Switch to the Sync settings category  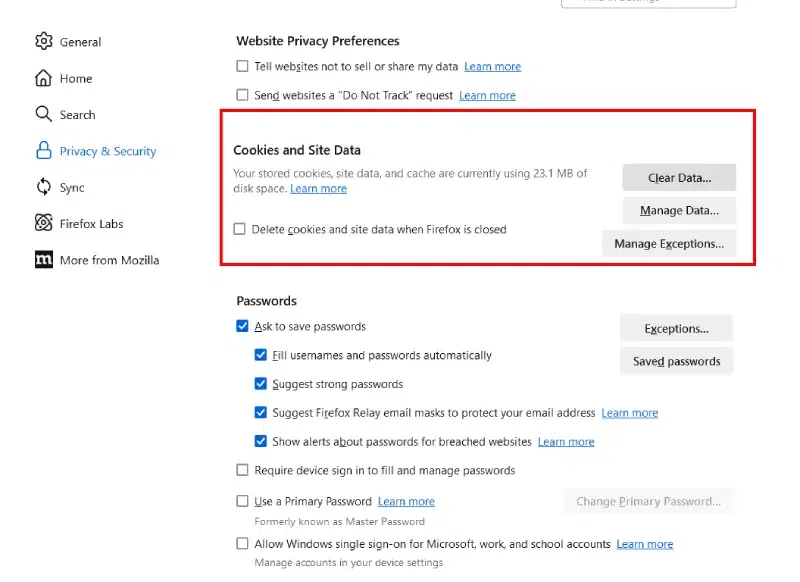click(x=72, y=188)
